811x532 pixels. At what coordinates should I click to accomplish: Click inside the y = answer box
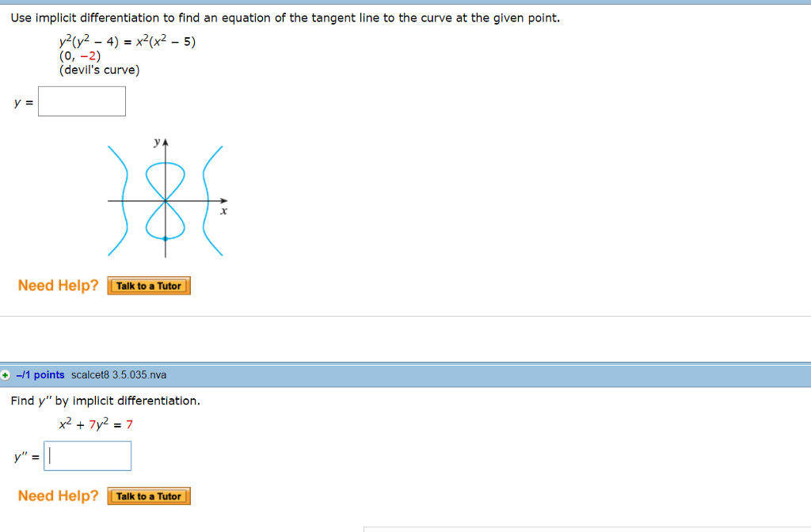pos(82,101)
